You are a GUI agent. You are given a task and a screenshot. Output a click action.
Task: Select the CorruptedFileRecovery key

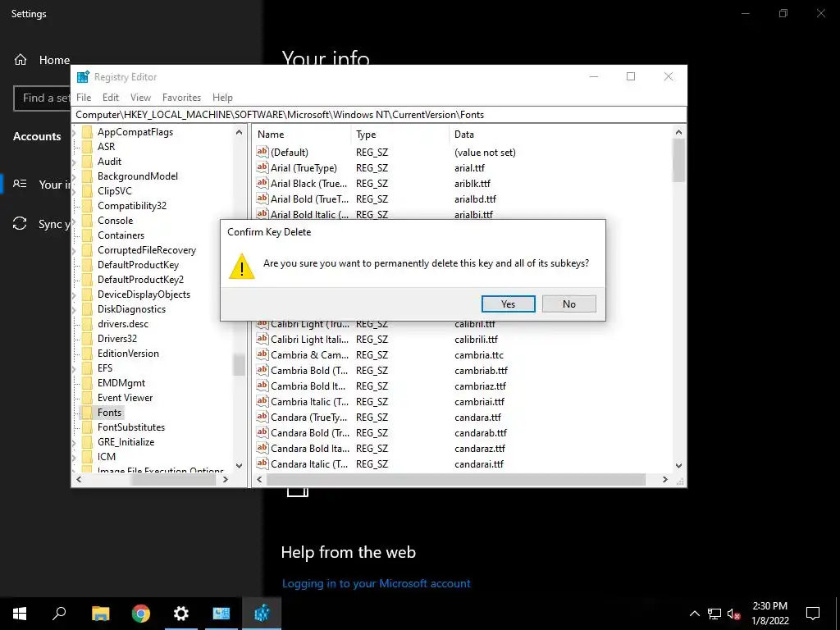coord(147,250)
